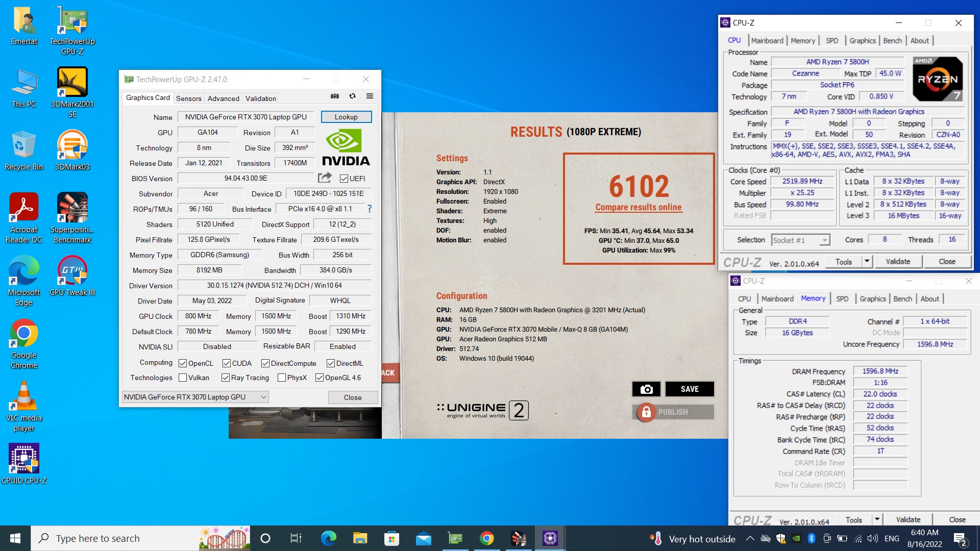This screenshot has width=980, height=551.
Task: Click the GPU-Z screenshot camera icon
Action: 335,96
